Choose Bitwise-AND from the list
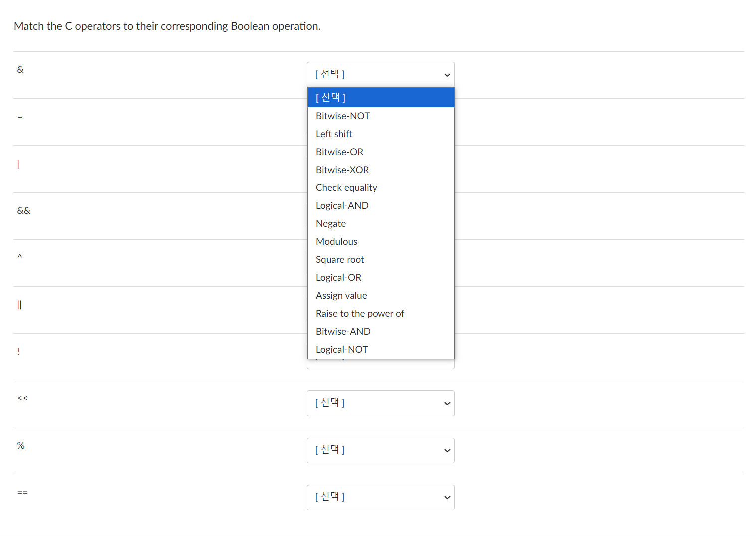This screenshot has width=756, height=537. pos(381,331)
